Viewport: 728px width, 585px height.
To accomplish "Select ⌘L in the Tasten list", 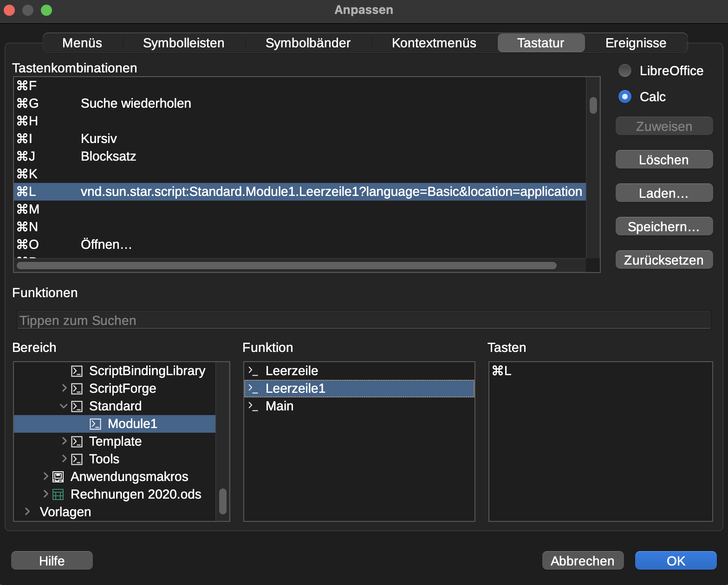I will pyautogui.click(x=601, y=371).
